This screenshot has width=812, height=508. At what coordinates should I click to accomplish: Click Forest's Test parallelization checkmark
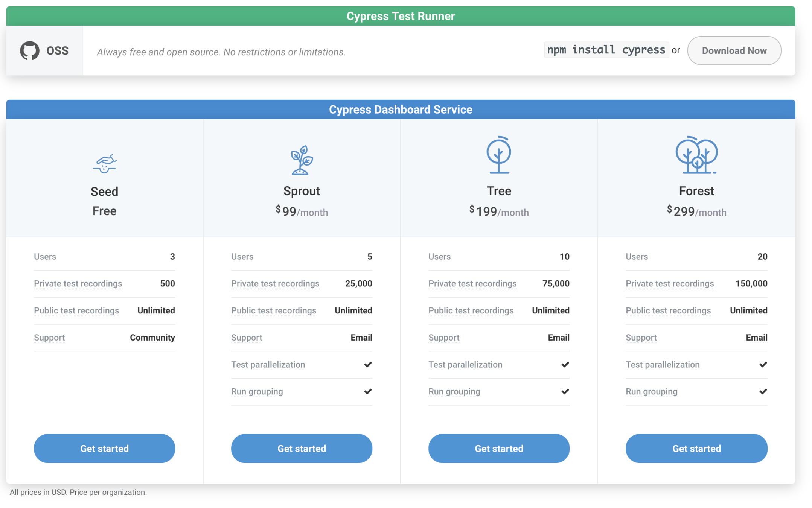coord(763,364)
